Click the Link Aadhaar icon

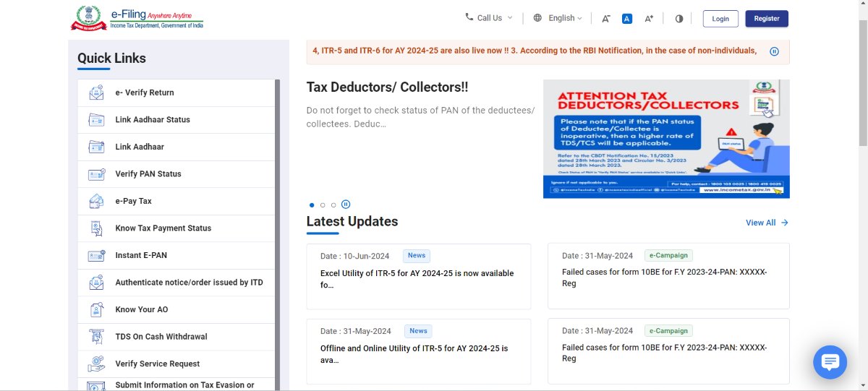click(96, 147)
